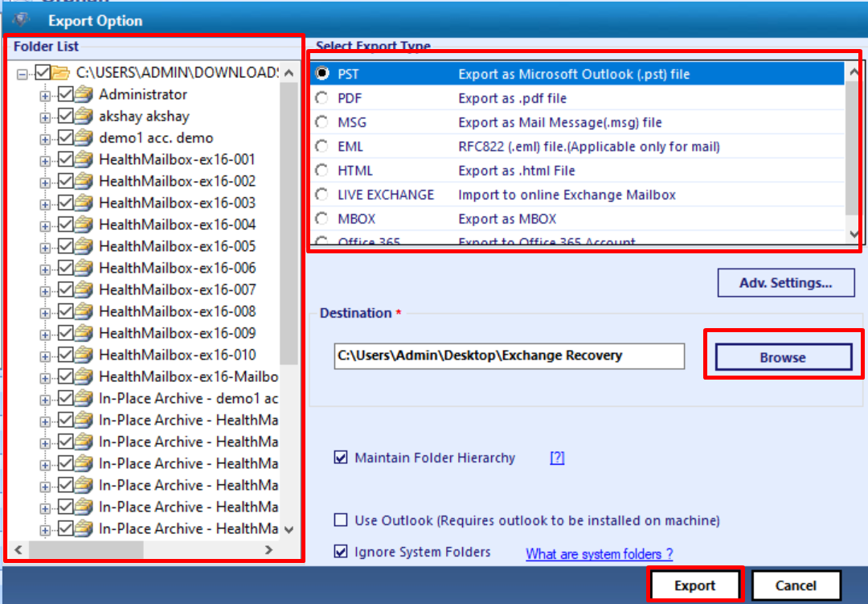Click 'Import to online Exchange Mailbox' description

(567, 195)
